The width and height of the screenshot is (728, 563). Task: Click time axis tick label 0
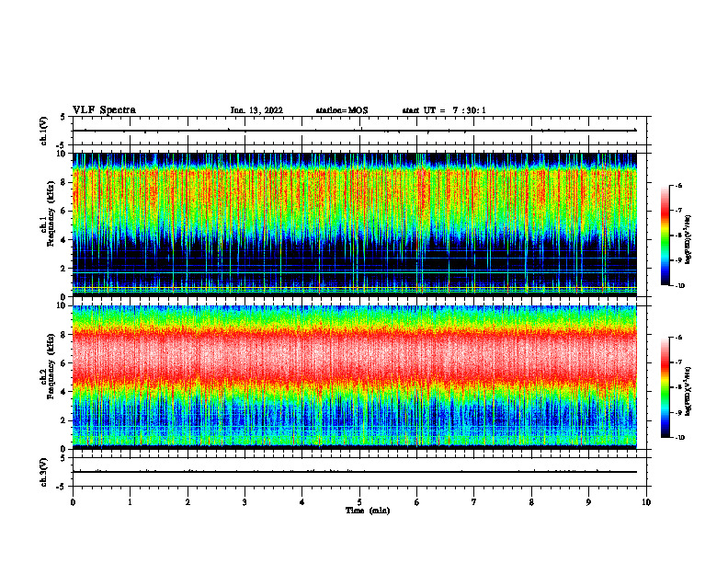73,502
